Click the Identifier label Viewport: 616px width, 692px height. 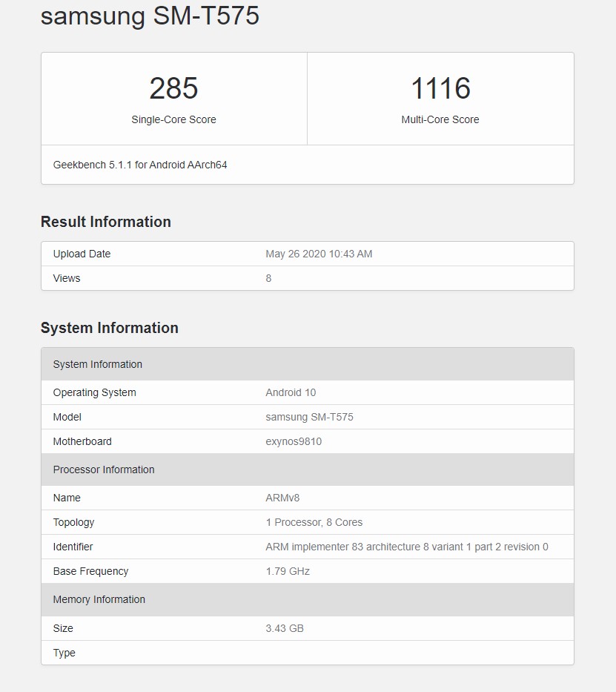coord(73,547)
